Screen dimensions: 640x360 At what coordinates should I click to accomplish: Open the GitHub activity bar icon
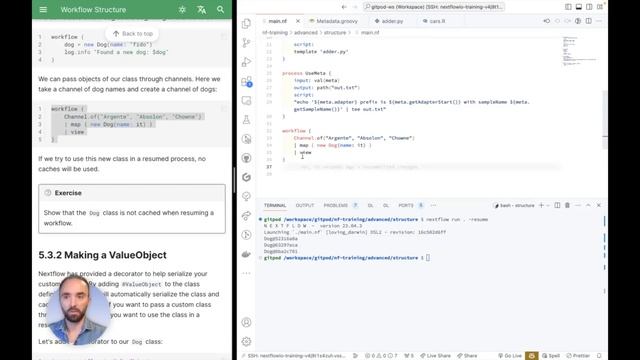pos(246,158)
